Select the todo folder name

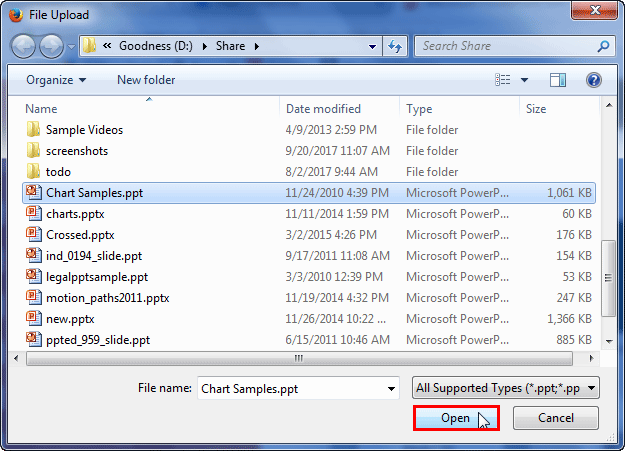[x=58, y=172]
